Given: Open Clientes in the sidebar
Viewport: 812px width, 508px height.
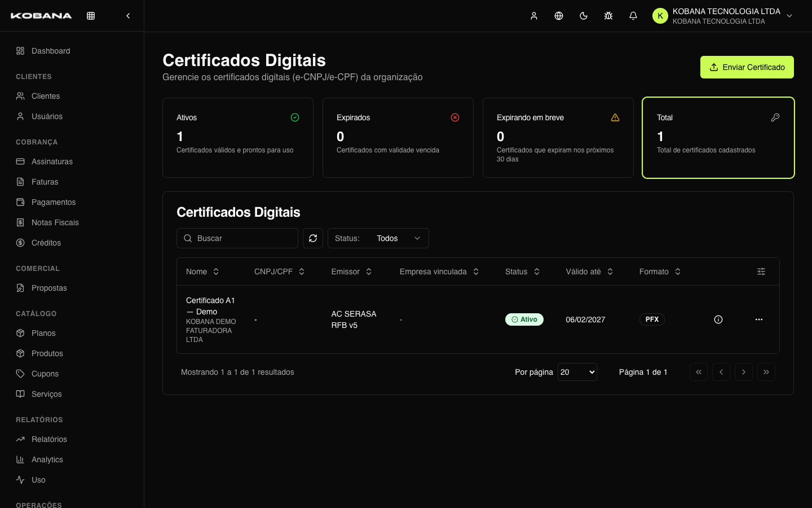Looking at the screenshot, I should coord(72,96).
